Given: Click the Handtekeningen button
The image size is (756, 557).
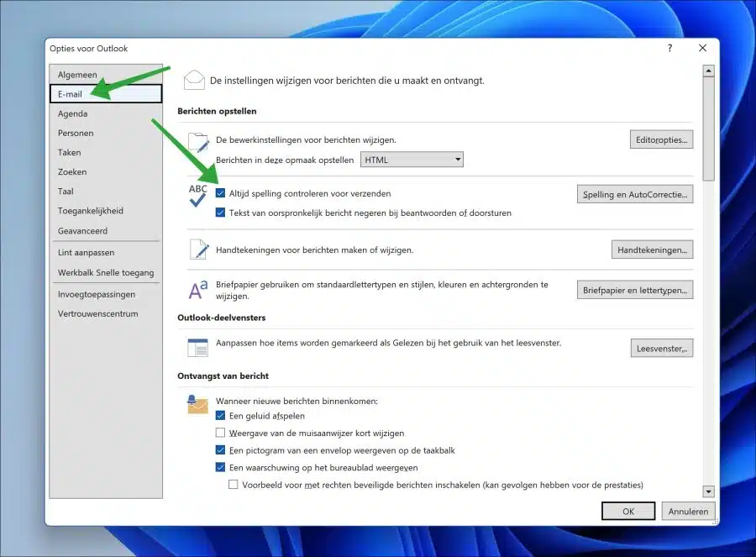Looking at the screenshot, I should 653,250.
